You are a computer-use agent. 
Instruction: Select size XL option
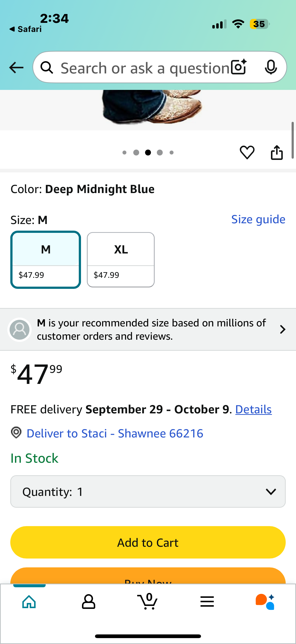(x=121, y=260)
